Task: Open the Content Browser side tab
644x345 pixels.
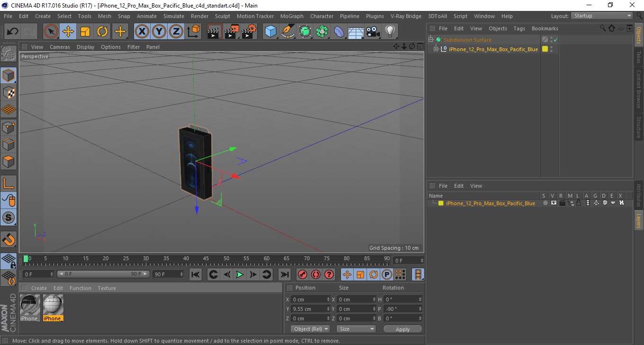Action: (x=639, y=90)
